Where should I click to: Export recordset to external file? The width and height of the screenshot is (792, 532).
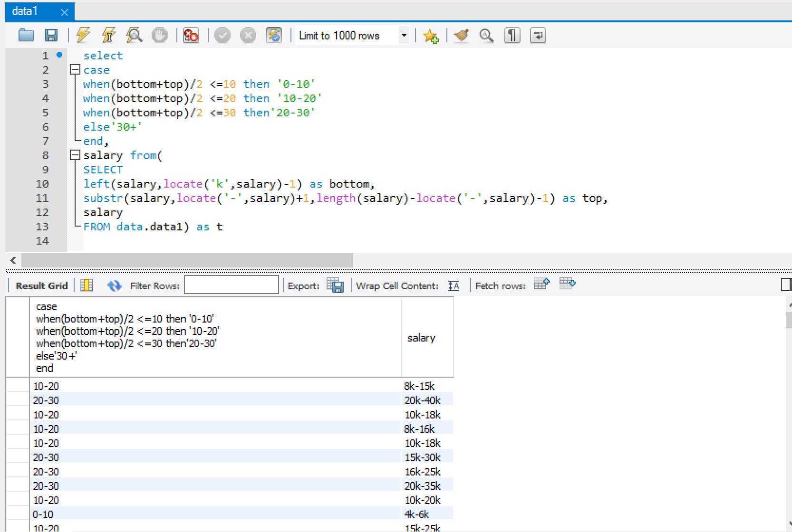tap(335, 285)
